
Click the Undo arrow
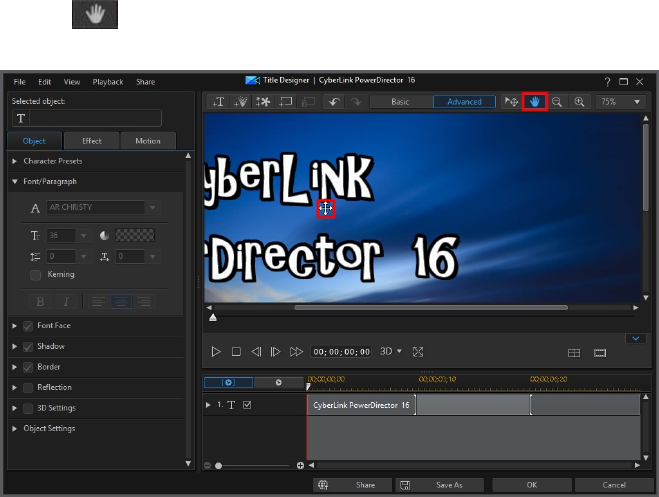pyautogui.click(x=334, y=102)
